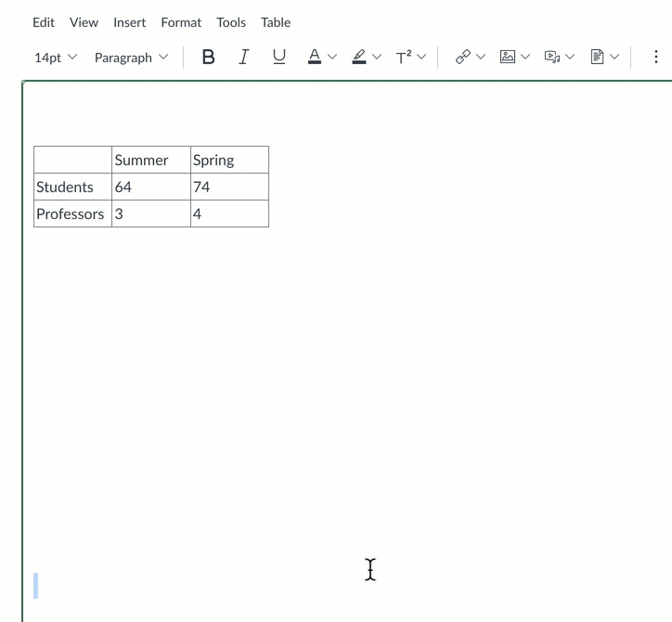Place cursor at highlighted line below table
The height and width of the screenshot is (622, 672).
(x=36, y=586)
